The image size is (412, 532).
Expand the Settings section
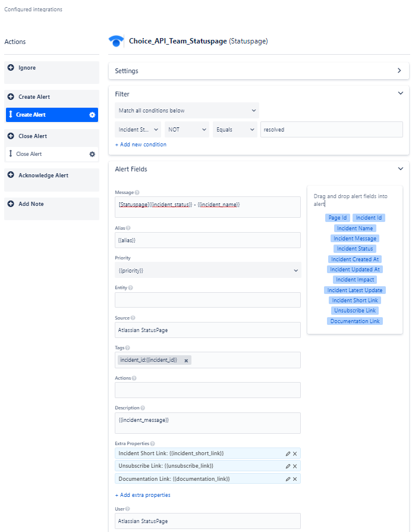[400, 71]
